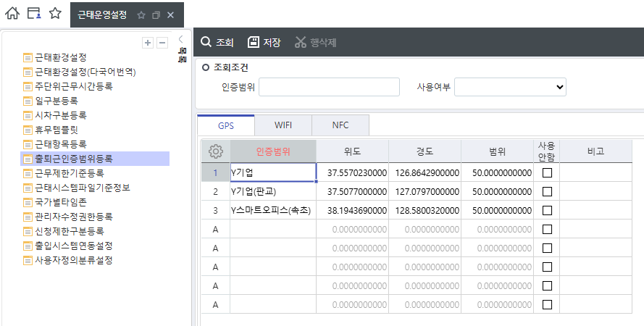Enable 사용안함 for Y스마트오피스(속초)
This screenshot has height=326, width=644.
[547, 211]
